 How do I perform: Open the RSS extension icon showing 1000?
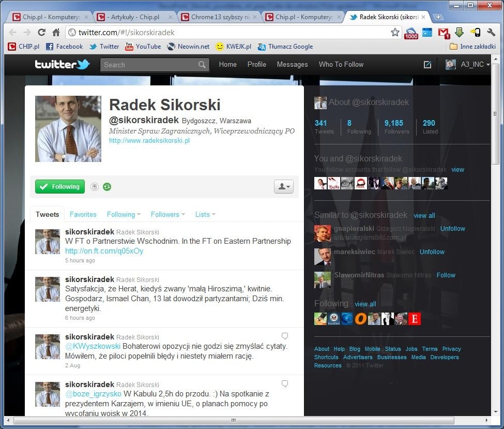pyautogui.click(x=411, y=33)
